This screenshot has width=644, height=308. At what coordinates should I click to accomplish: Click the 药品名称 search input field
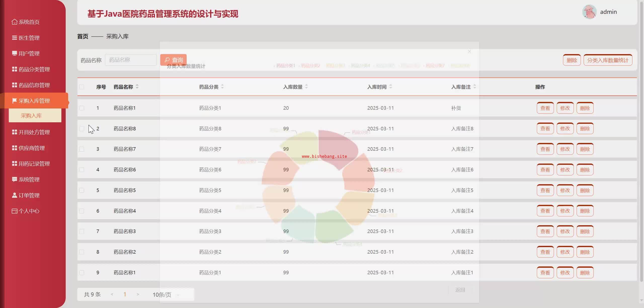[x=131, y=60]
